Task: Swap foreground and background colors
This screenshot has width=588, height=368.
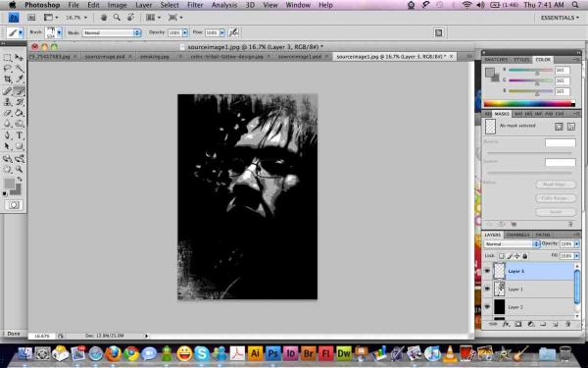Action: (20, 180)
